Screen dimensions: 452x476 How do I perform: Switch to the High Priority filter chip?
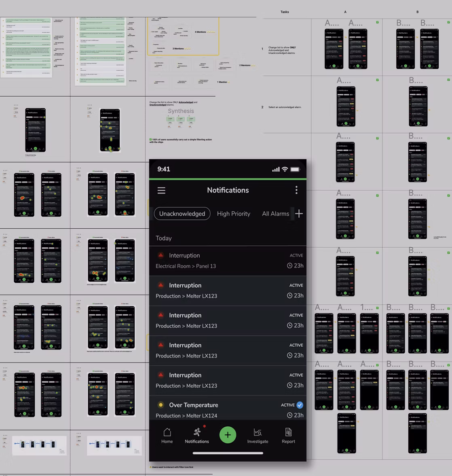234,214
